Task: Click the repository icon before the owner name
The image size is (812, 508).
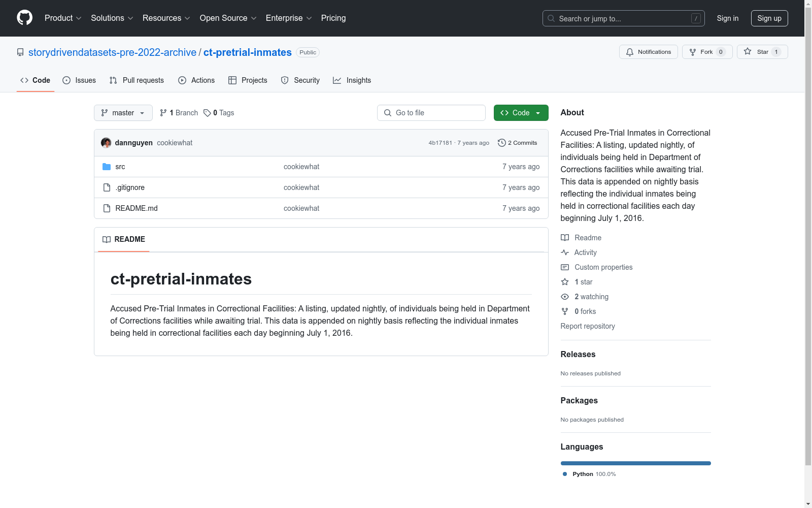Action: pos(20,52)
